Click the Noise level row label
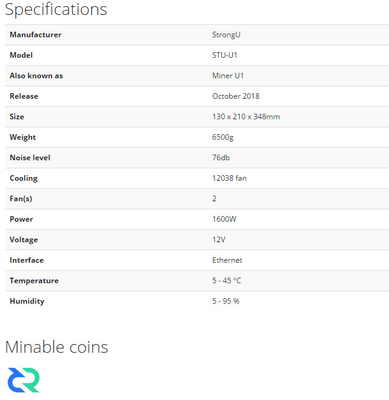The image size is (389, 400). [x=30, y=158]
